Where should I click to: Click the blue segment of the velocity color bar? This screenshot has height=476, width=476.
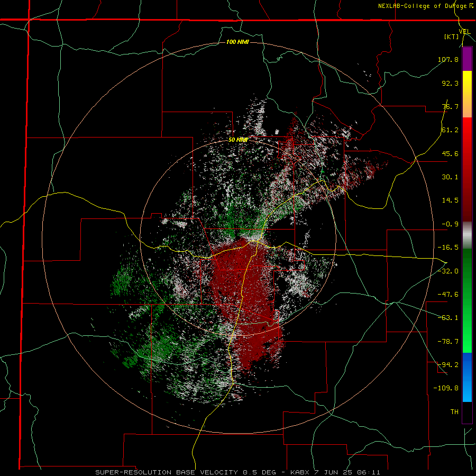tap(467, 377)
